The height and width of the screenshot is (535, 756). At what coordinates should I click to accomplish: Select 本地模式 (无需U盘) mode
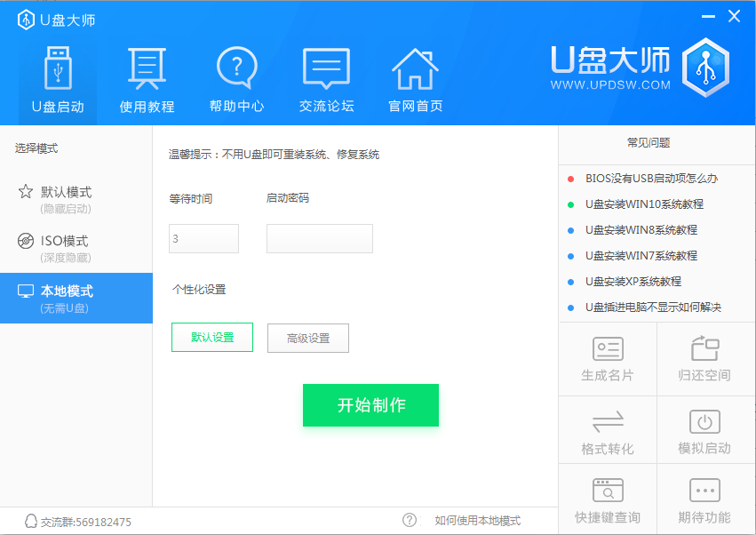click(76, 298)
